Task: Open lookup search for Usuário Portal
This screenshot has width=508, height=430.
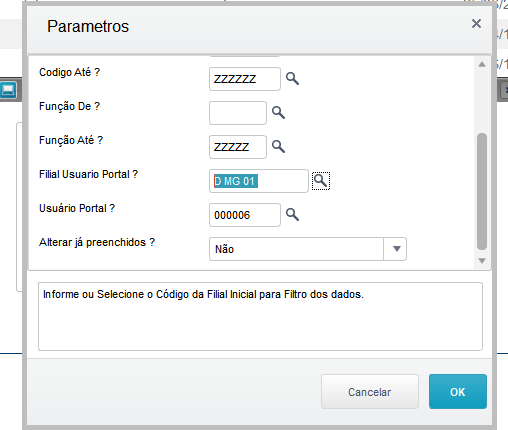Action: coord(292,215)
